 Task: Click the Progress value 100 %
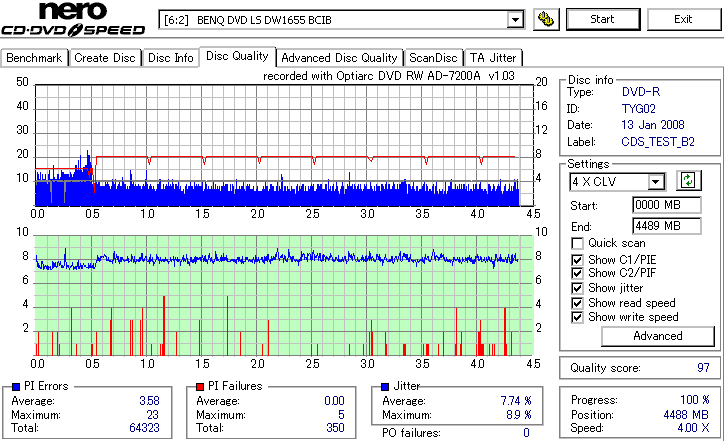tap(694, 400)
